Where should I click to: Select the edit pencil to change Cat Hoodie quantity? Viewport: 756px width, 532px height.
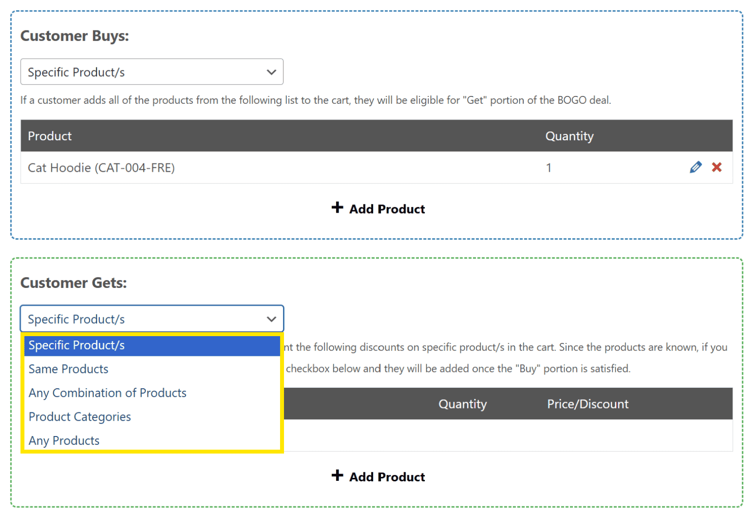tap(695, 167)
